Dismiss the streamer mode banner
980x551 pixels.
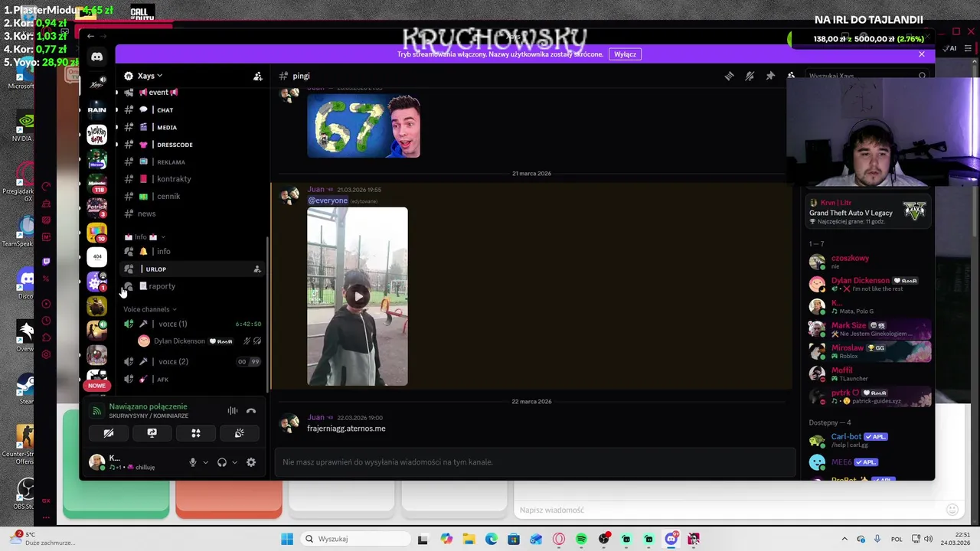[x=922, y=54]
